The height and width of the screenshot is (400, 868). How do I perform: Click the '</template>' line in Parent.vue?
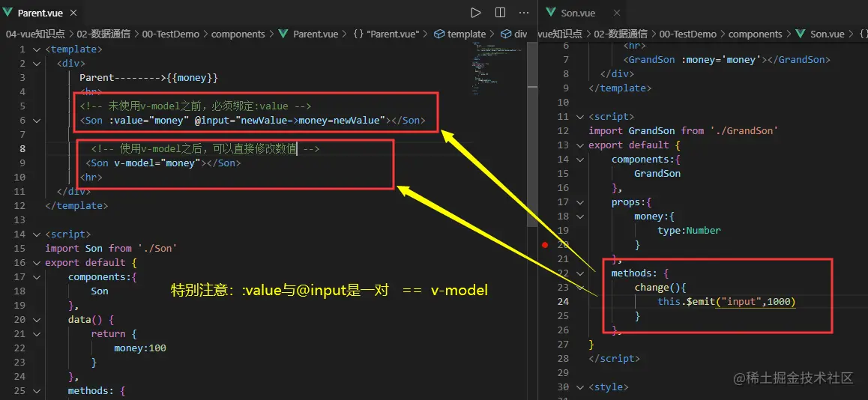[x=76, y=206]
